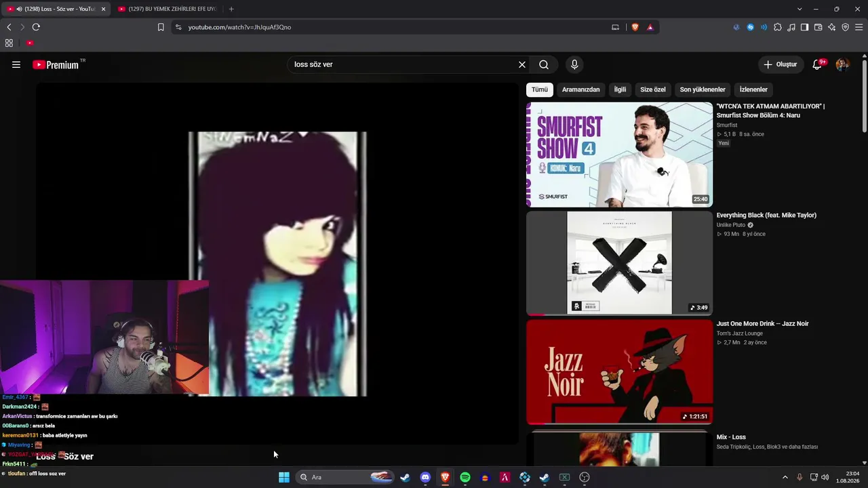Select the İzlenenler filter chip
The height and width of the screenshot is (488, 868).
(753, 89)
